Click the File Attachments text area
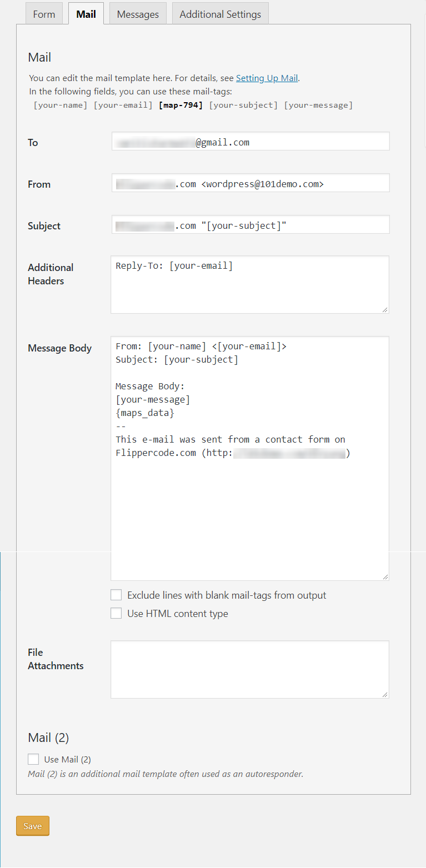Viewport: 426px width, 868px height. tap(250, 669)
